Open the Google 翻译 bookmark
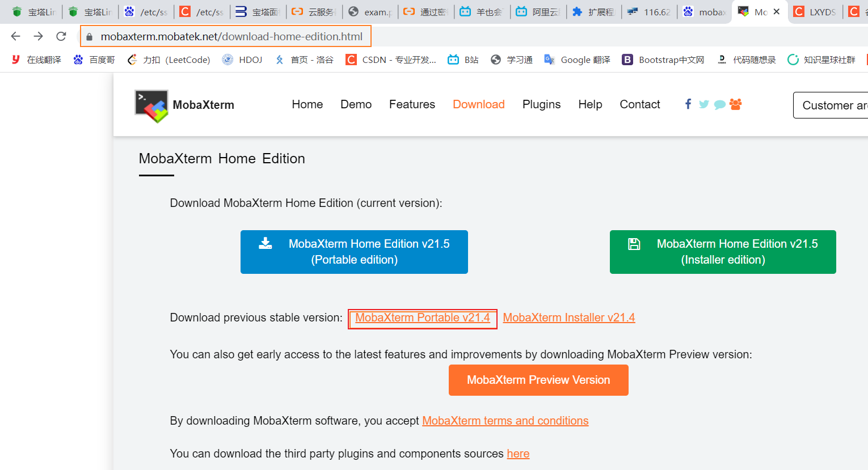Viewport: 868px width, 470px height. click(578, 60)
